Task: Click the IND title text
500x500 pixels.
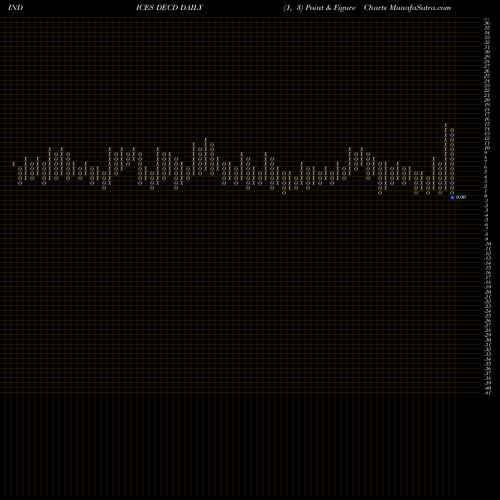Action: [x=16, y=8]
